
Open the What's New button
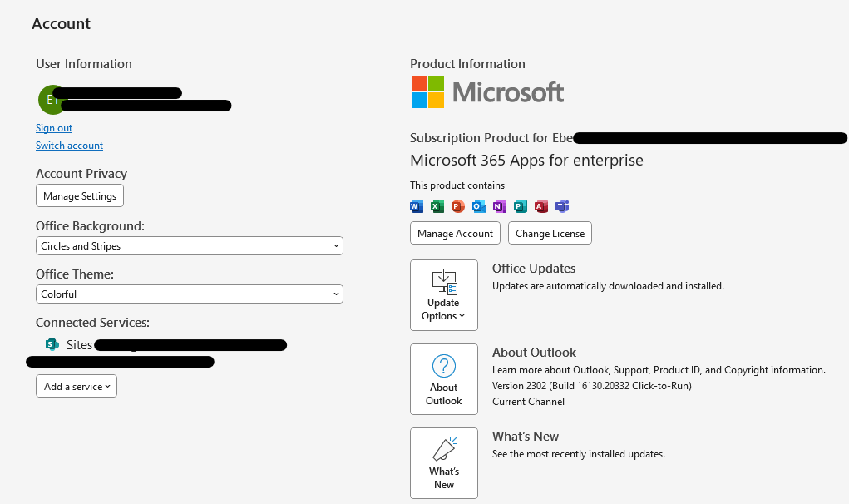(444, 463)
